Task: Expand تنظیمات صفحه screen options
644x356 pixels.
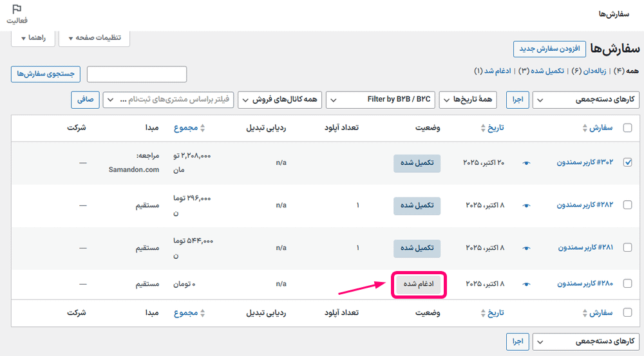Action: (x=95, y=38)
